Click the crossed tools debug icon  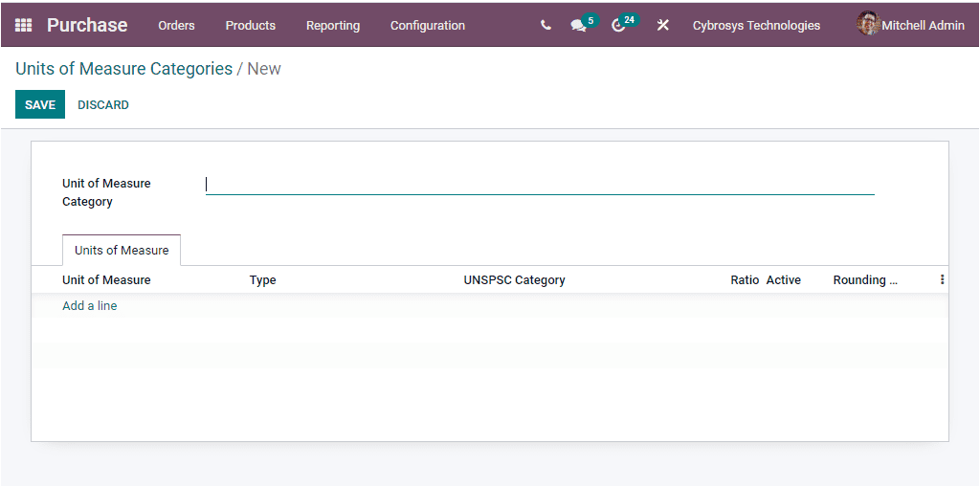[662, 26]
